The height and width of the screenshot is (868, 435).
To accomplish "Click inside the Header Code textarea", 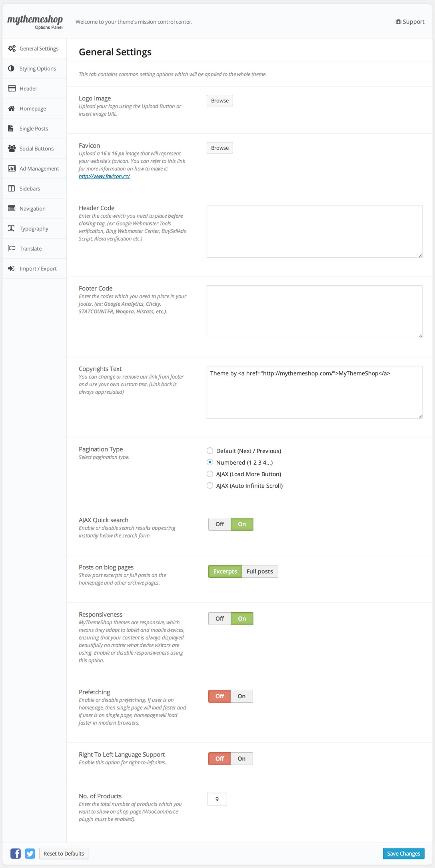I will click(x=314, y=231).
